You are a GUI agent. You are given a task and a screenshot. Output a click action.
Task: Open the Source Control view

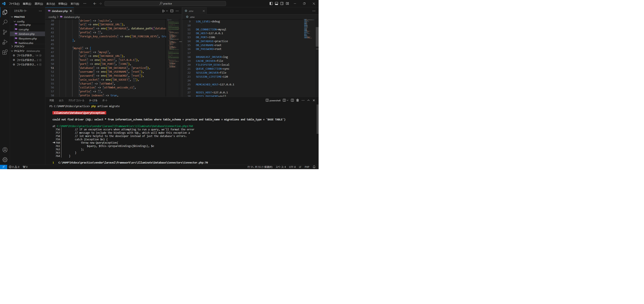coord(5,32)
